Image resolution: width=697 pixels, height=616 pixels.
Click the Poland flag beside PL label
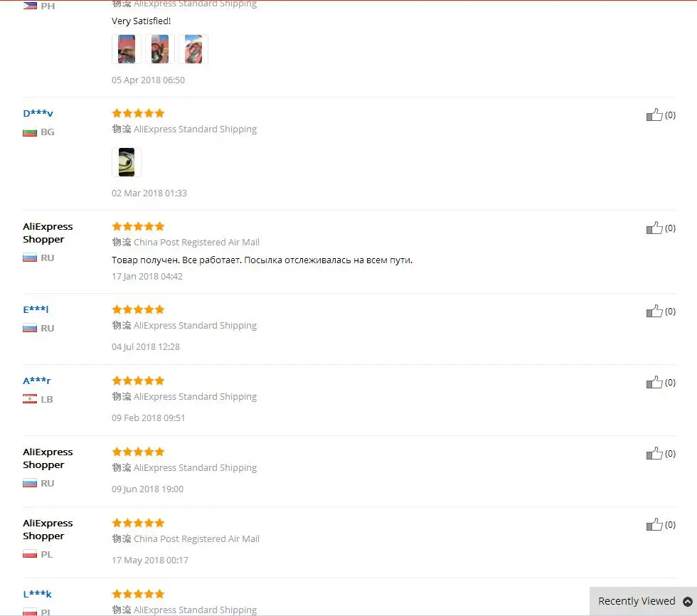(30, 554)
